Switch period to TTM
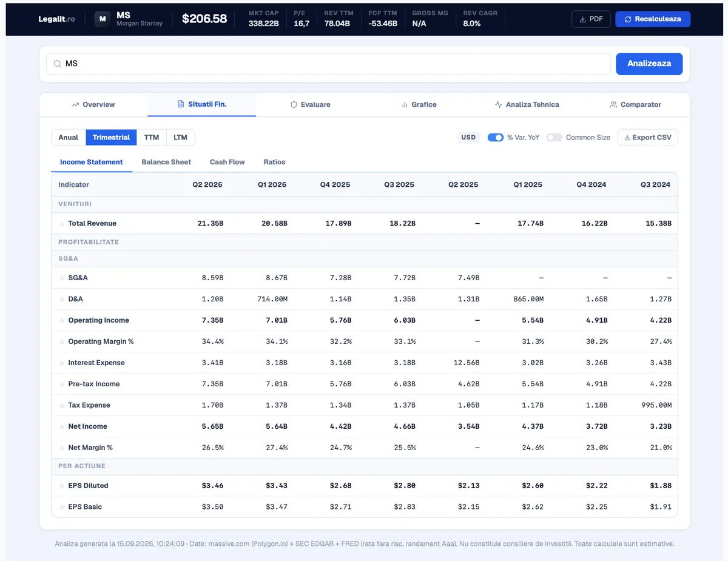The image size is (728, 561). [152, 138]
